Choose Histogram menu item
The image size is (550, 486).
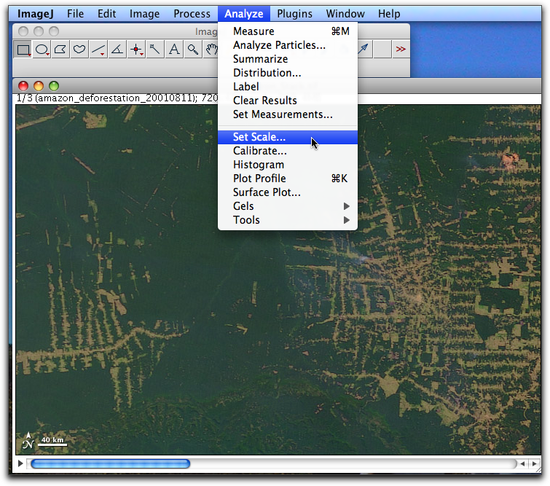[x=288, y=165]
